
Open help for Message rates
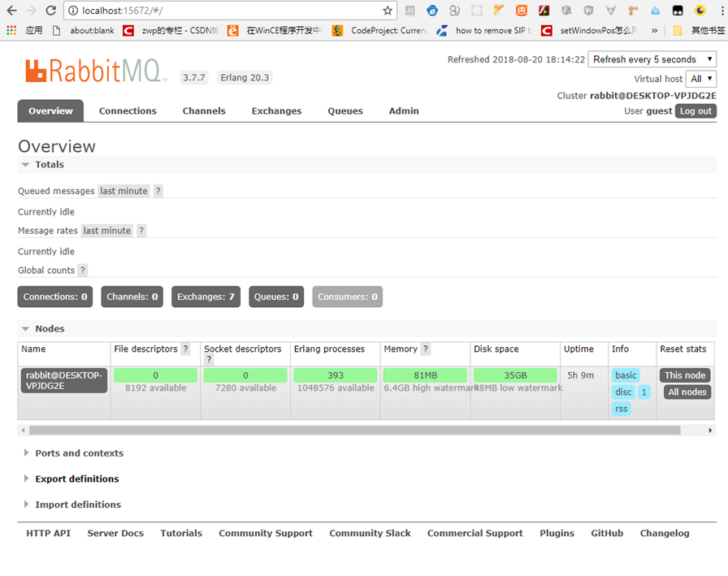141,231
